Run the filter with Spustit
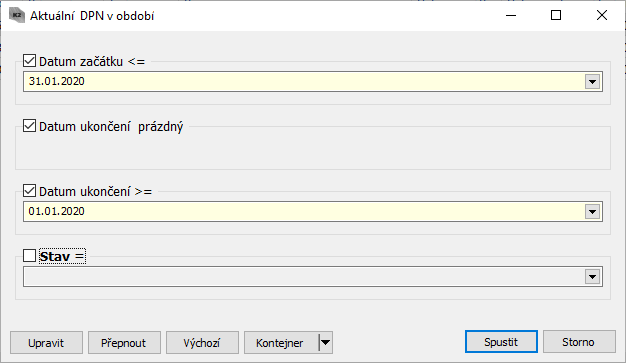This screenshot has width=626, height=363. [501, 342]
